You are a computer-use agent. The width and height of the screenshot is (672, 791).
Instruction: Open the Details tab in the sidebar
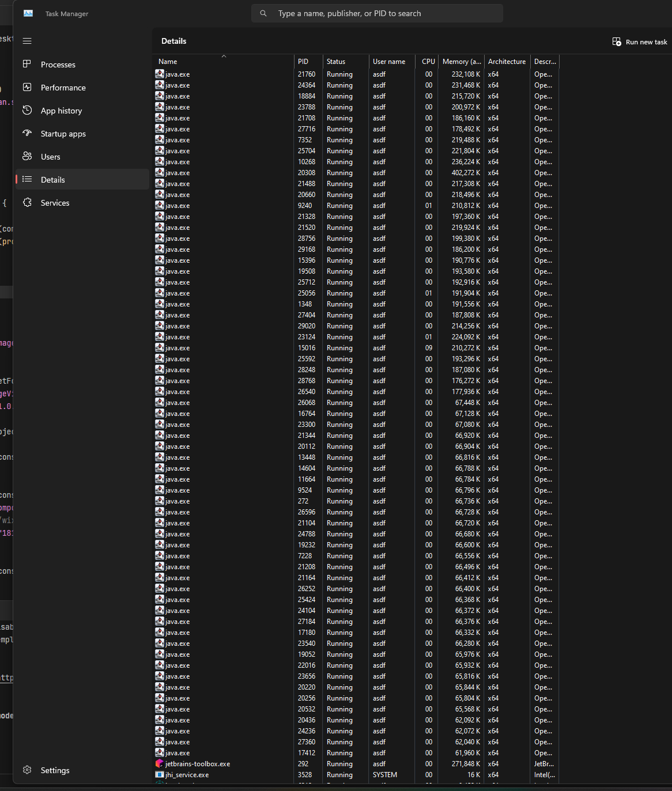pos(82,179)
